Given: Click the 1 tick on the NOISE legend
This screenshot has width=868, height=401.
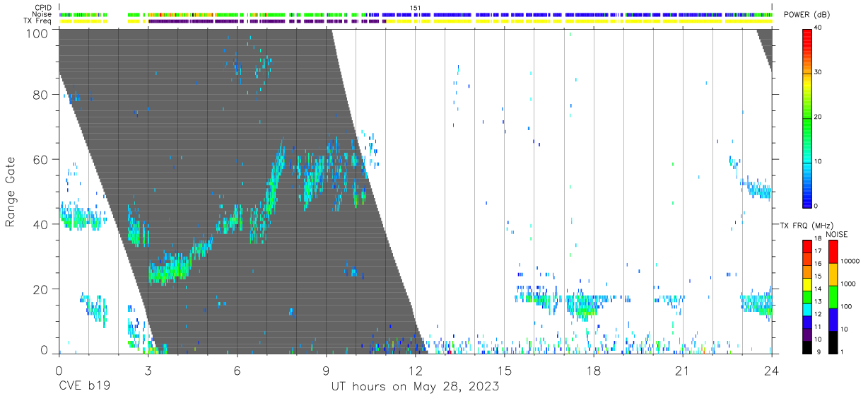Looking at the screenshot, I should coord(843,351).
